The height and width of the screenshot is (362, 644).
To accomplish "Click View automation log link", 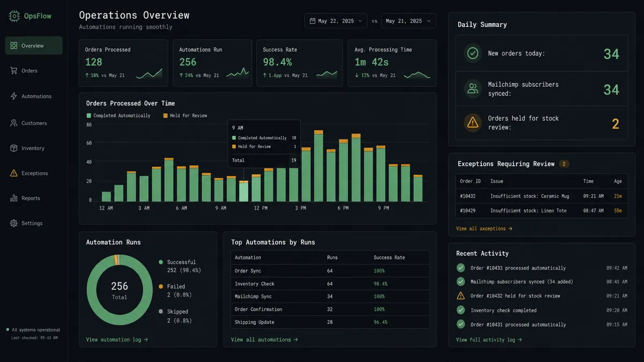I will pos(117,339).
